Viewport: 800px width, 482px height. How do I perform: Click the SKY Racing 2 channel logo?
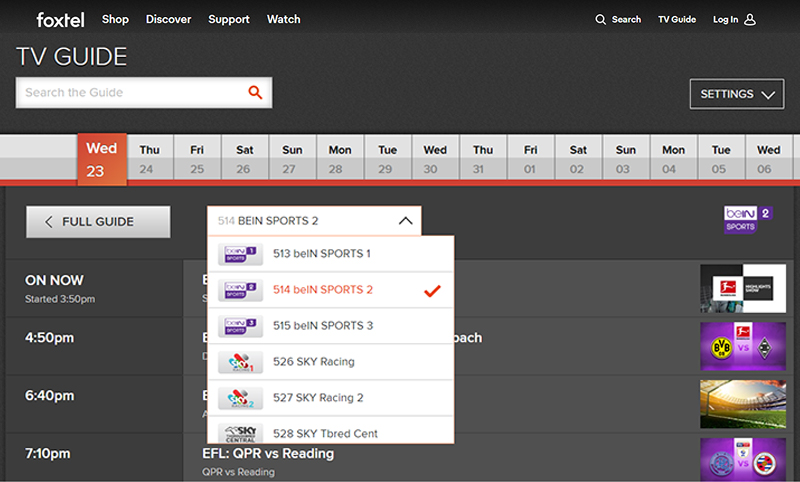coord(240,398)
